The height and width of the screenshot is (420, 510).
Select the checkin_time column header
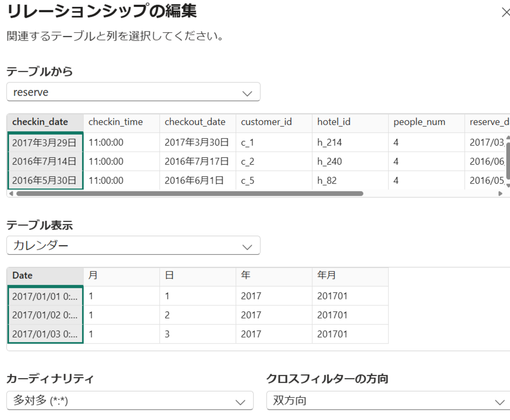116,122
